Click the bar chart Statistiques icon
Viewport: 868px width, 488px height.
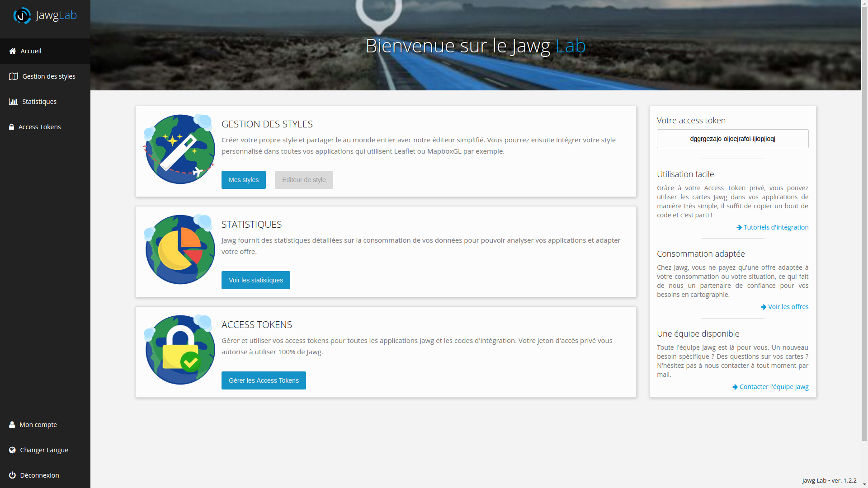(x=13, y=102)
